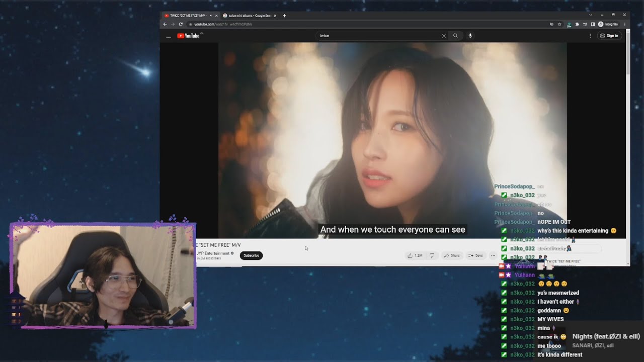The width and height of the screenshot is (644, 362).
Task: Close the twice mini albums tab
Action: [276, 16]
